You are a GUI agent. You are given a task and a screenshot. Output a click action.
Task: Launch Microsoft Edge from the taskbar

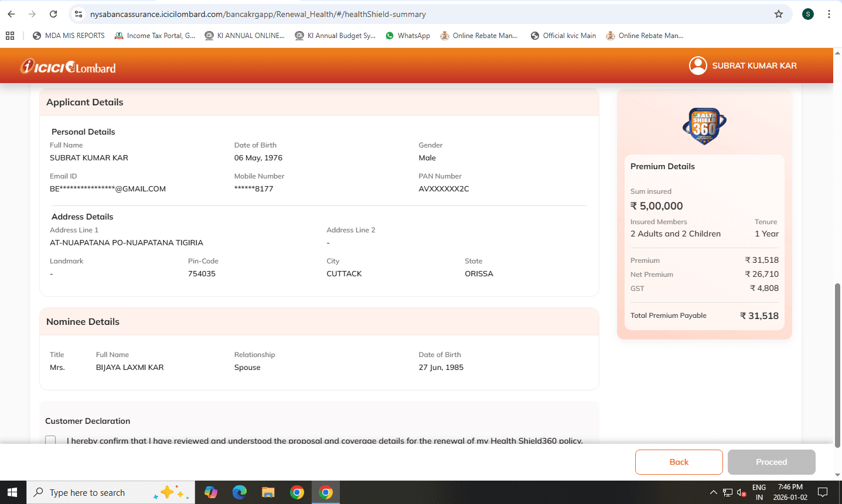coord(240,492)
